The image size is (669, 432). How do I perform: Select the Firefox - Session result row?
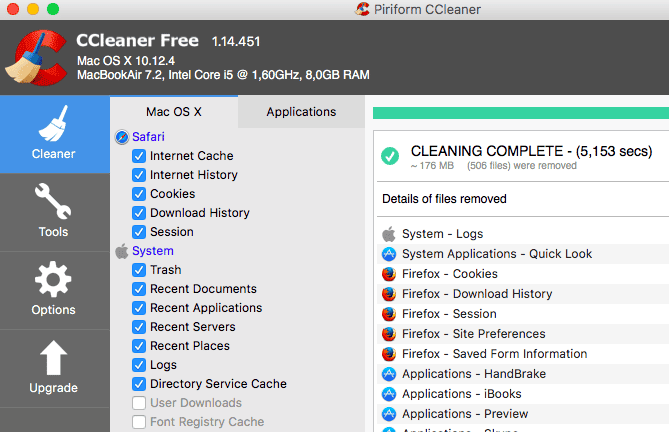tap(523, 314)
